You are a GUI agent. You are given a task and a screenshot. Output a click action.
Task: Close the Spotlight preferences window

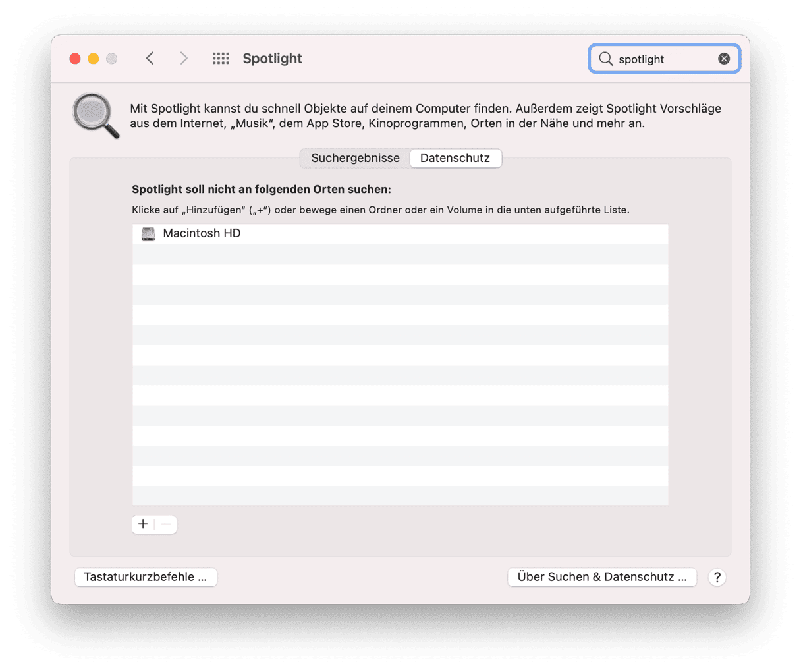[75, 59]
